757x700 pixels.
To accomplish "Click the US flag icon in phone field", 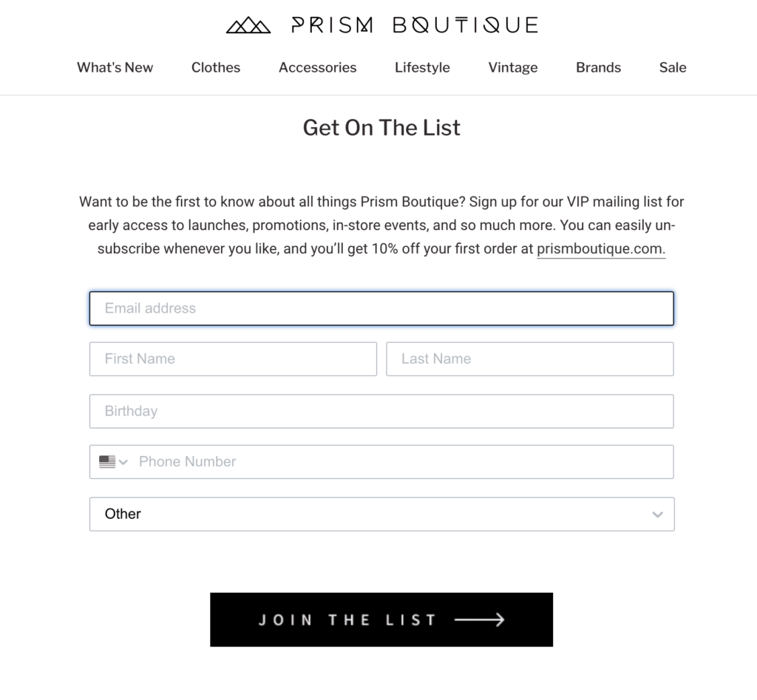I will pos(106,461).
